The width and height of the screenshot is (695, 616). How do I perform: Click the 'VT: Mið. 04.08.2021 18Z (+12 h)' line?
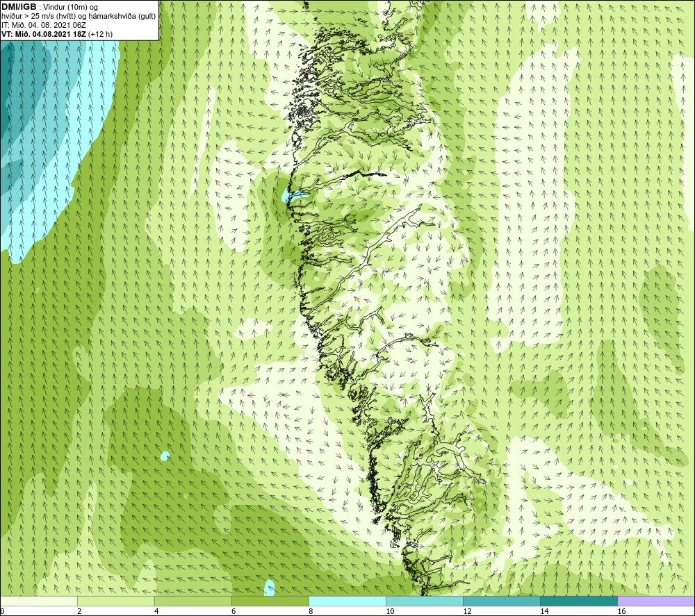(57, 34)
